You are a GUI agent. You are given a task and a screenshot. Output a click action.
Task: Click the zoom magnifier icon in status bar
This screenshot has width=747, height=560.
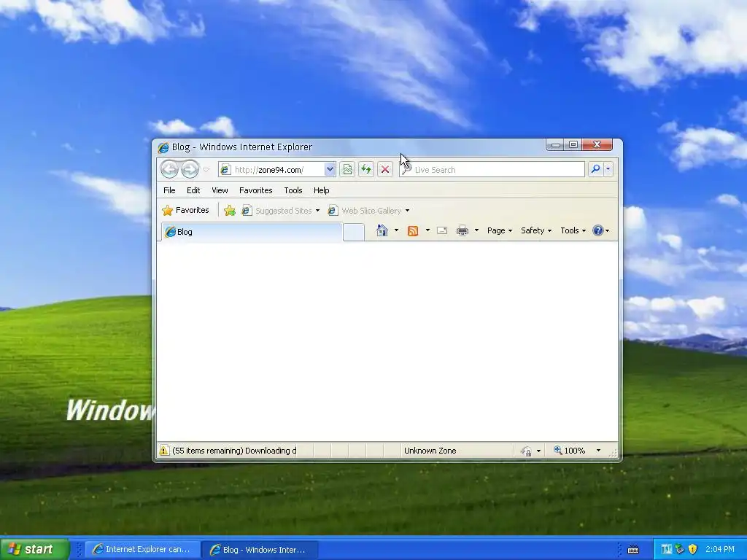tap(557, 450)
